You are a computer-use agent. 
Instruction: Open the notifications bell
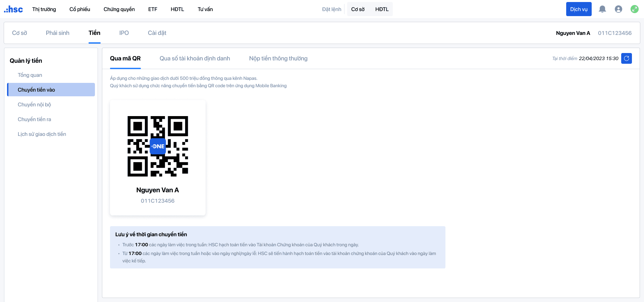[602, 9]
